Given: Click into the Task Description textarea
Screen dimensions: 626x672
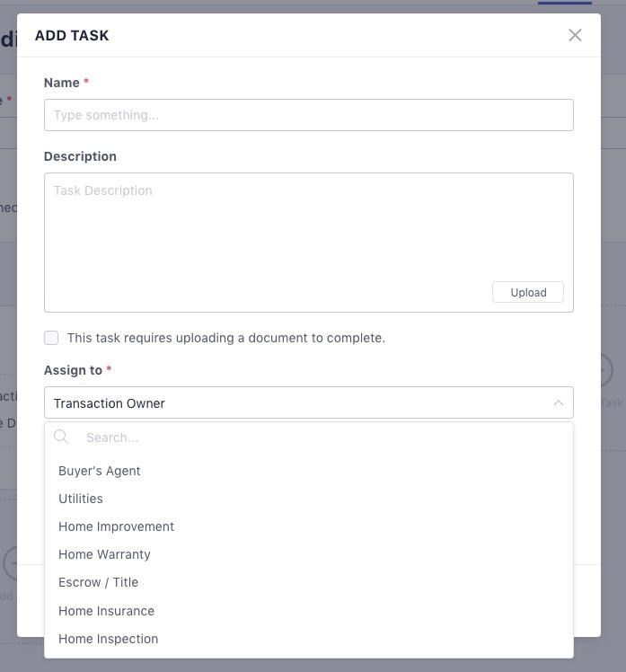Looking at the screenshot, I should click(308, 243).
